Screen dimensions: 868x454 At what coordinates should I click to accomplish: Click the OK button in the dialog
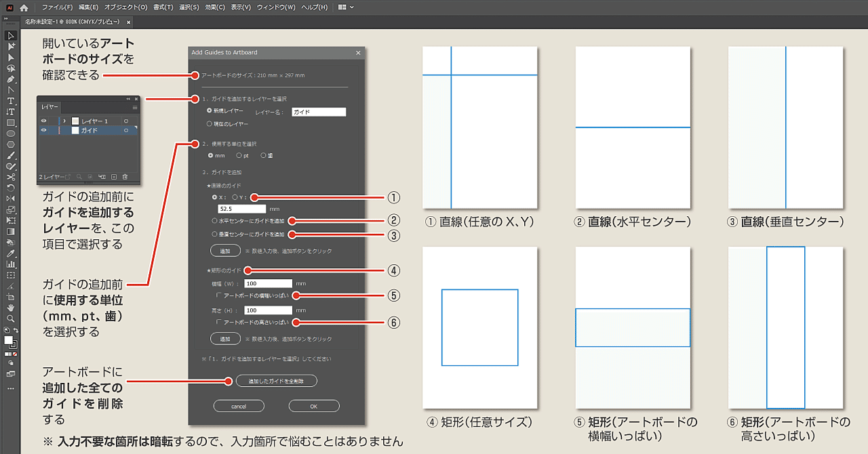[313, 405]
